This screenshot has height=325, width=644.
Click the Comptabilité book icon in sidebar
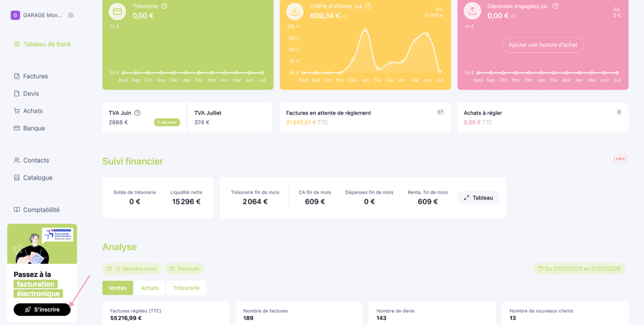17,210
